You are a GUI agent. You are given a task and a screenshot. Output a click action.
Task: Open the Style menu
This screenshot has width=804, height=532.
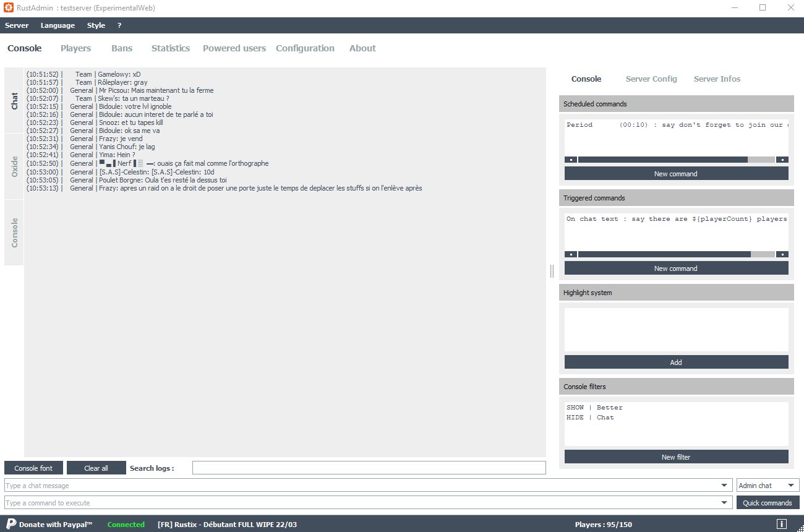point(96,25)
